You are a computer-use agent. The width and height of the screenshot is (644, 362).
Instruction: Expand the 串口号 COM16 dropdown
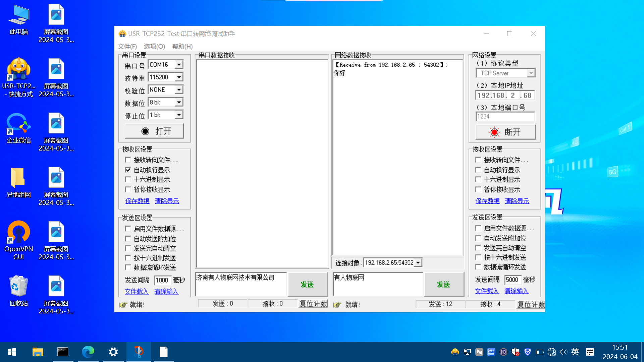179,64
